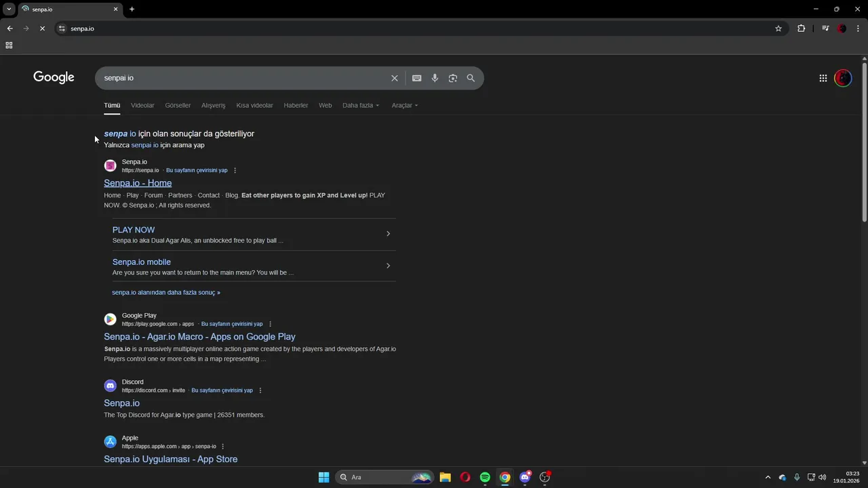Click the page vertical scrollbar
Viewport: 868px width, 488px height.
pyautogui.click(x=864, y=142)
